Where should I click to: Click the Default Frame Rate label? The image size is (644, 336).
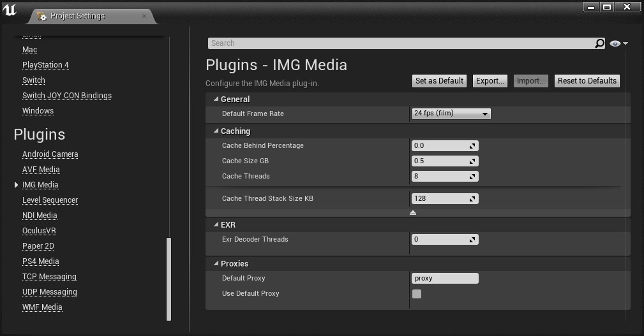coord(253,113)
